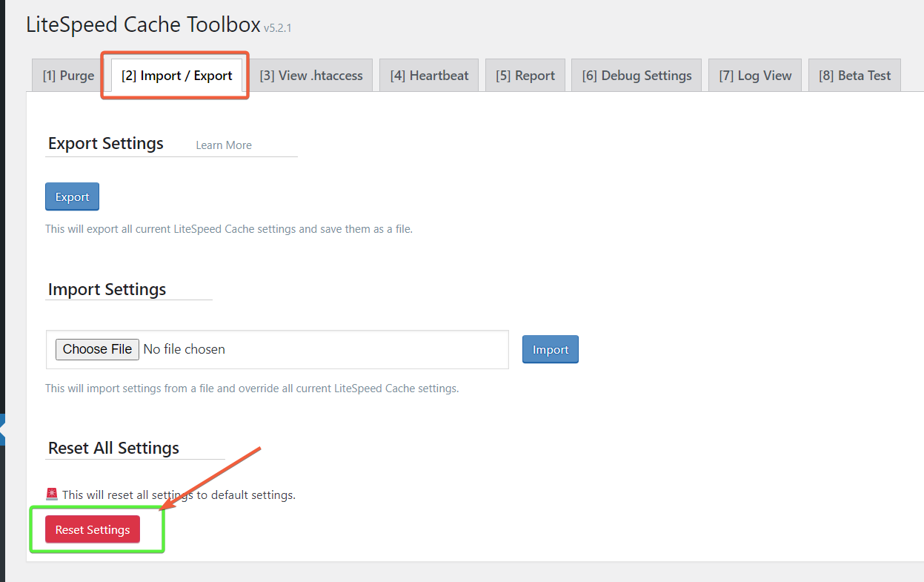Switch to the Import / Export tab
This screenshot has width=924, height=582.
pyautogui.click(x=176, y=76)
